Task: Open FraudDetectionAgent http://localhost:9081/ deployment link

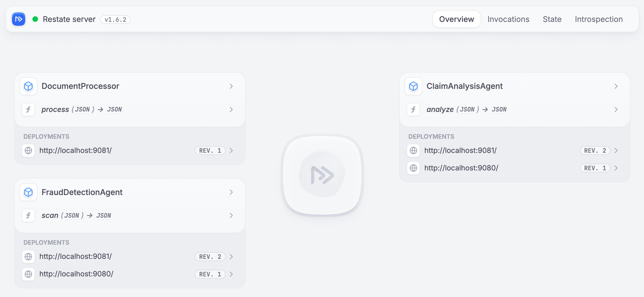Action: click(75, 256)
